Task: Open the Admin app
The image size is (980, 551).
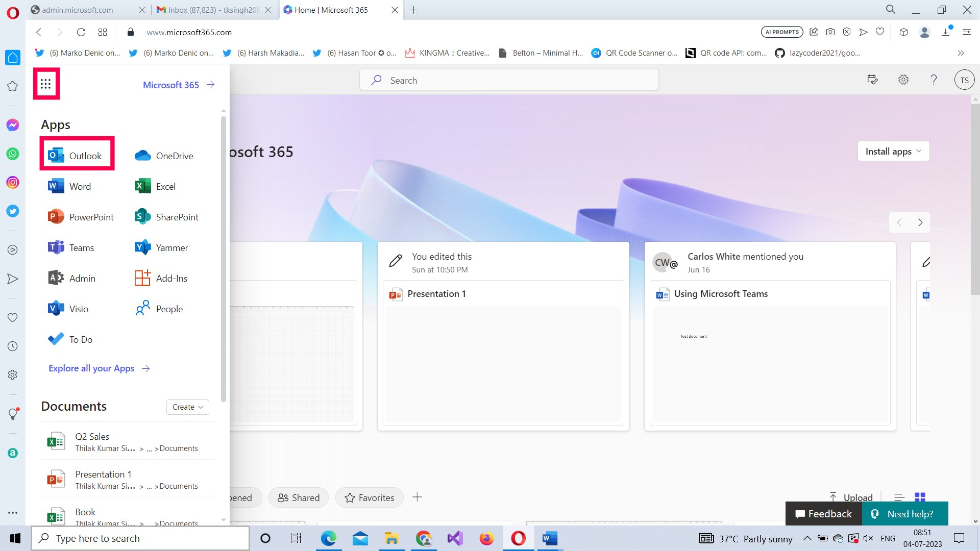Action: point(71,278)
